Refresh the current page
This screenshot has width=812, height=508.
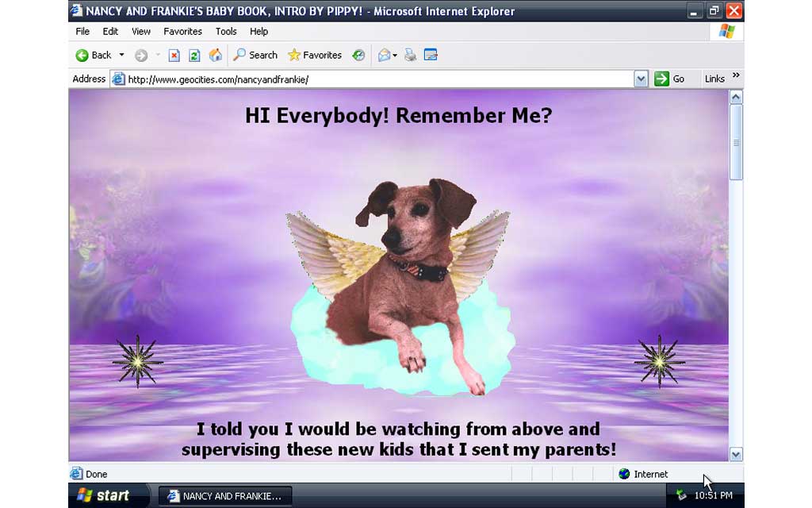click(194, 56)
